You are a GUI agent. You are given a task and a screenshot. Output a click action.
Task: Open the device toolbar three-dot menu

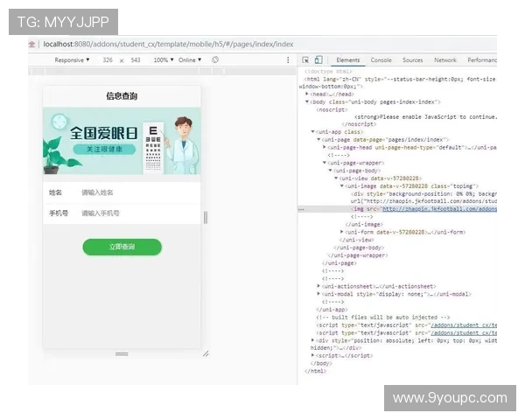[x=288, y=59]
